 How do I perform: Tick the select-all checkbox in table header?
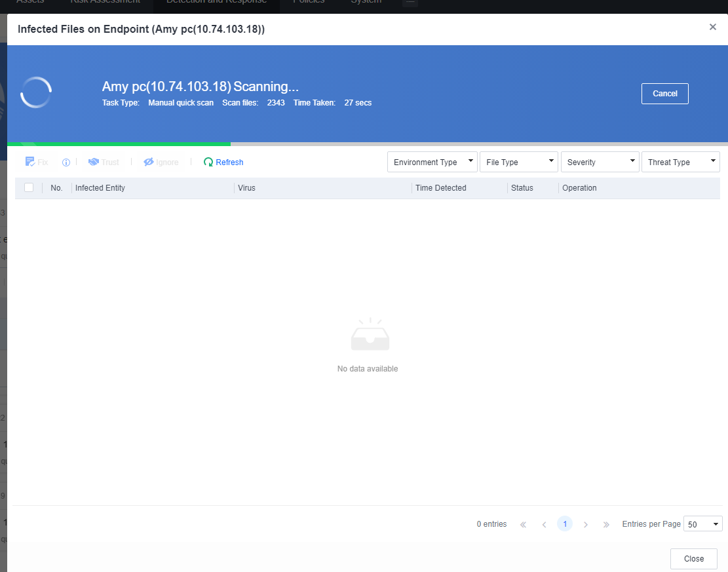pyautogui.click(x=29, y=187)
